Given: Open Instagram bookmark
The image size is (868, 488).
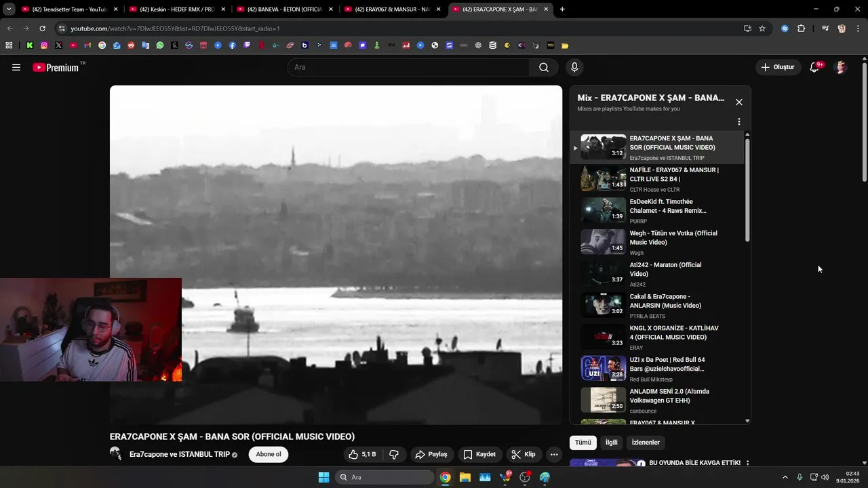Looking at the screenshot, I should [x=44, y=45].
